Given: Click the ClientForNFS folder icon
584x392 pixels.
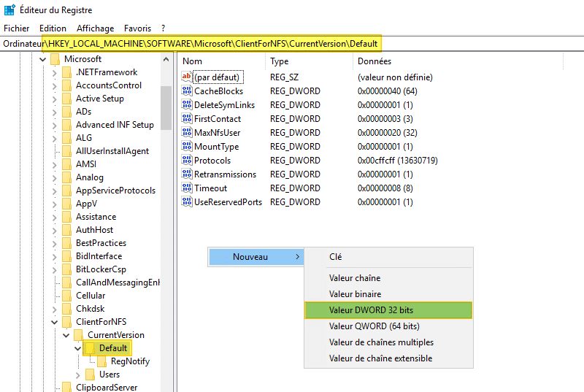Looking at the screenshot, I should tap(66, 322).
